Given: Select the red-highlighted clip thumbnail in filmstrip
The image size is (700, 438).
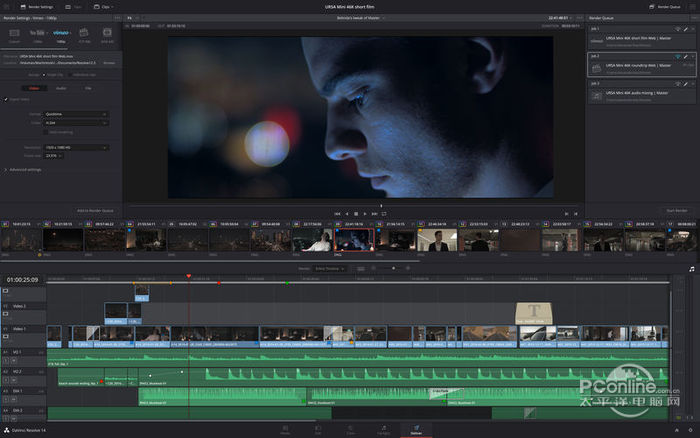Looking at the screenshot, I should click(355, 239).
